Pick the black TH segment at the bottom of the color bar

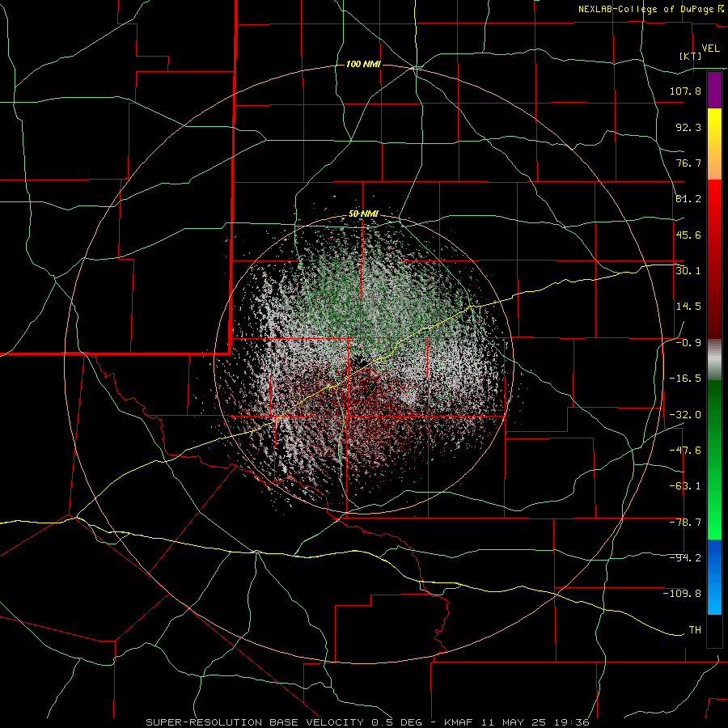point(714,630)
